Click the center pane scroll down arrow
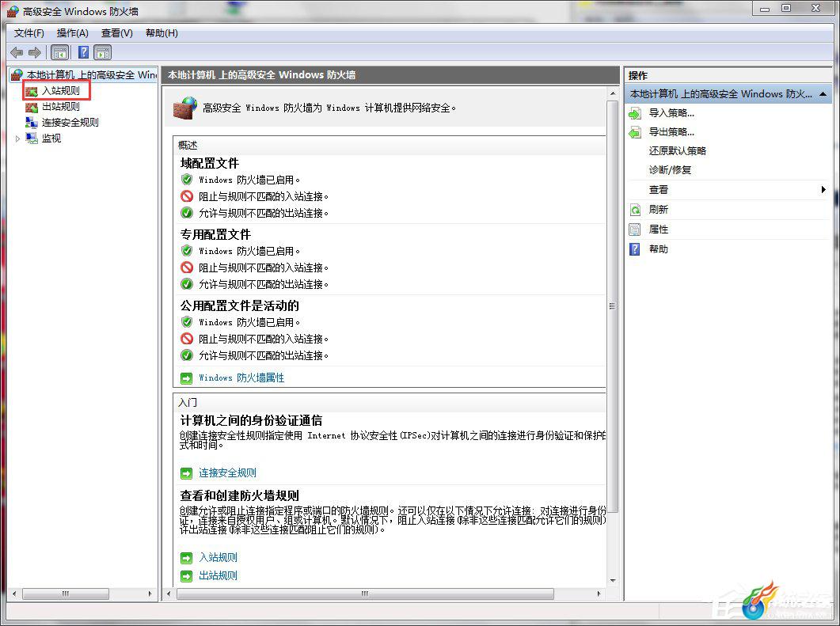Viewport: 840px width, 626px height. 612,580
